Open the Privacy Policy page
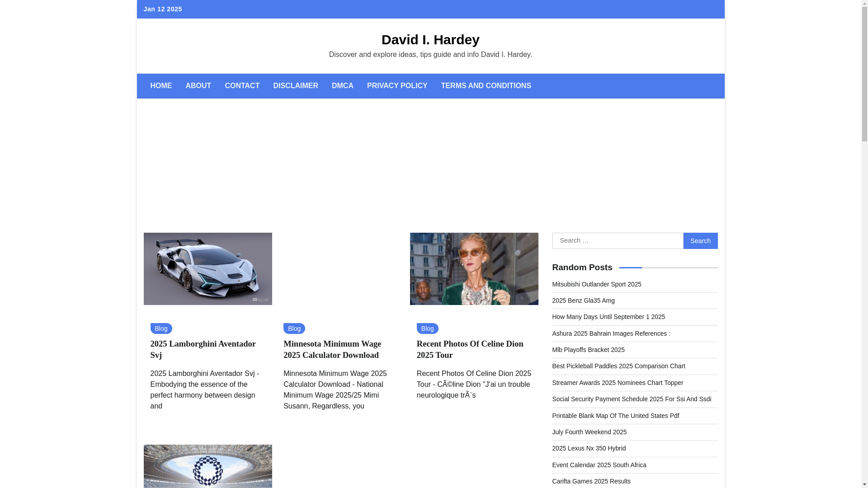Image resolution: width=868 pixels, height=488 pixels. tap(397, 86)
